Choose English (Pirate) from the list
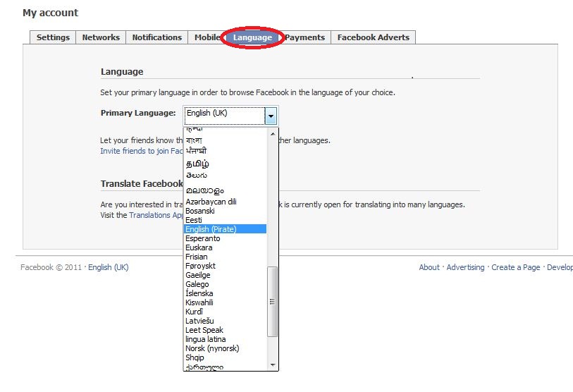This screenshot has width=573, height=392. (x=225, y=229)
